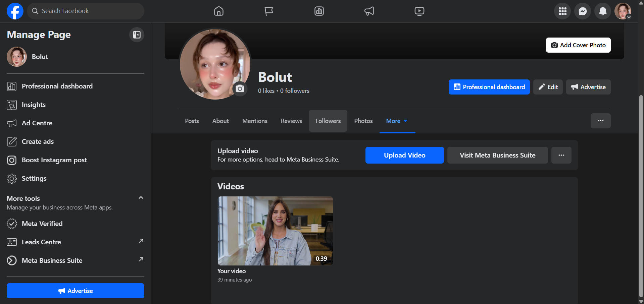Viewport: 644px width, 304px height.
Task: Click the Search Facebook input field
Action: pyautogui.click(x=86, y=11)
